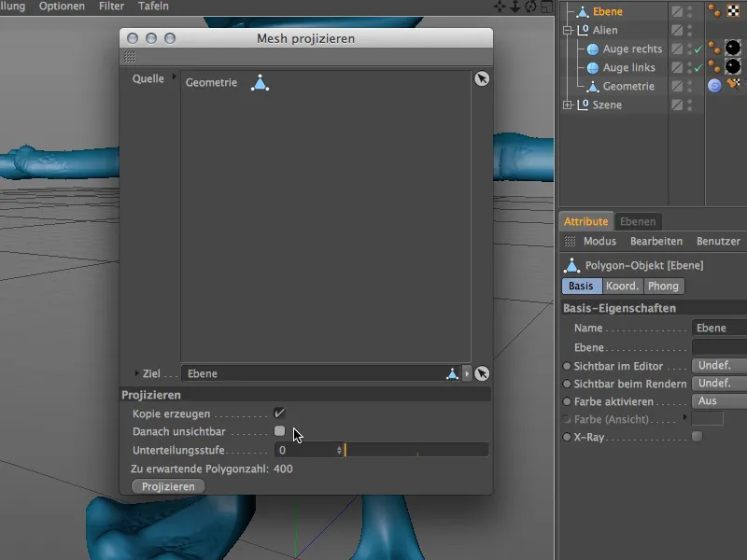
Task: Select the Attribute tab
Action: (x=586, y=221)
